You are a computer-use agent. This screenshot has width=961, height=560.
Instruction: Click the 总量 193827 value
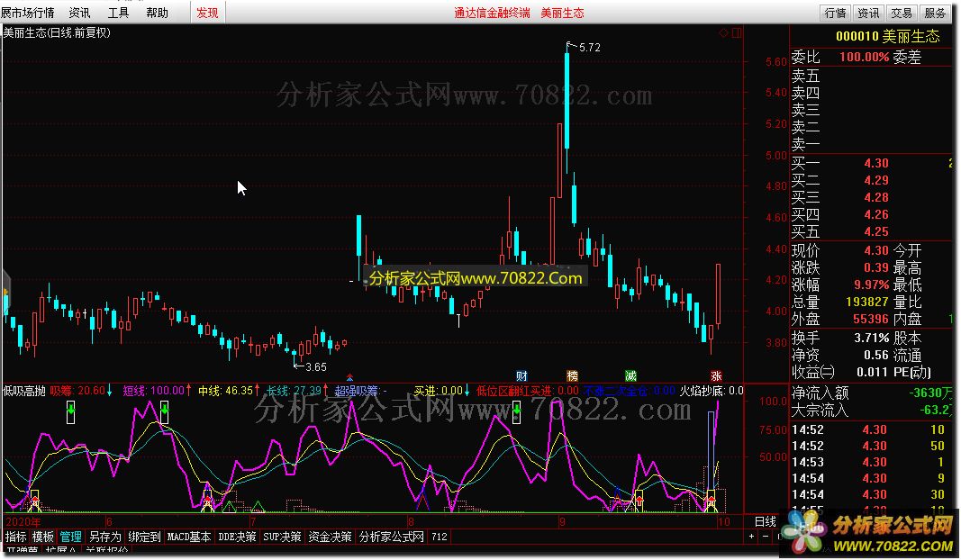click(x=866, y=302)
